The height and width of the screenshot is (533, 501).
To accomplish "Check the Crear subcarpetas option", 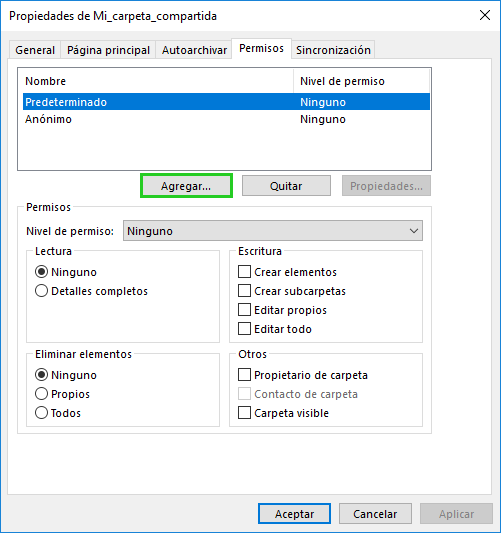I will (x=292, y=291).
